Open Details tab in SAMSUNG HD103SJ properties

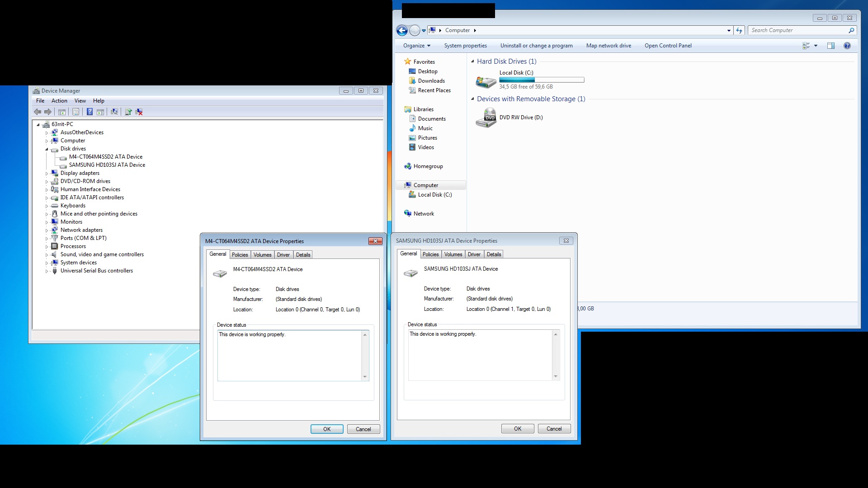pos(494,254)
